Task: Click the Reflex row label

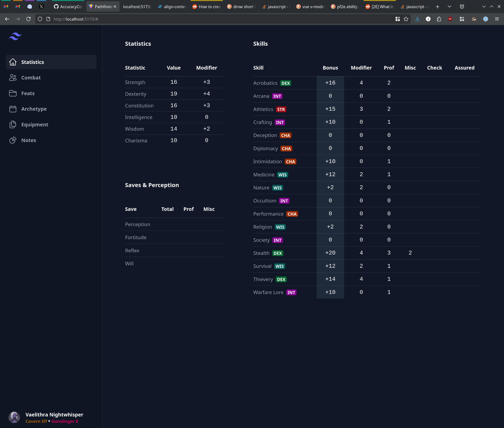Action: (132, 250)
